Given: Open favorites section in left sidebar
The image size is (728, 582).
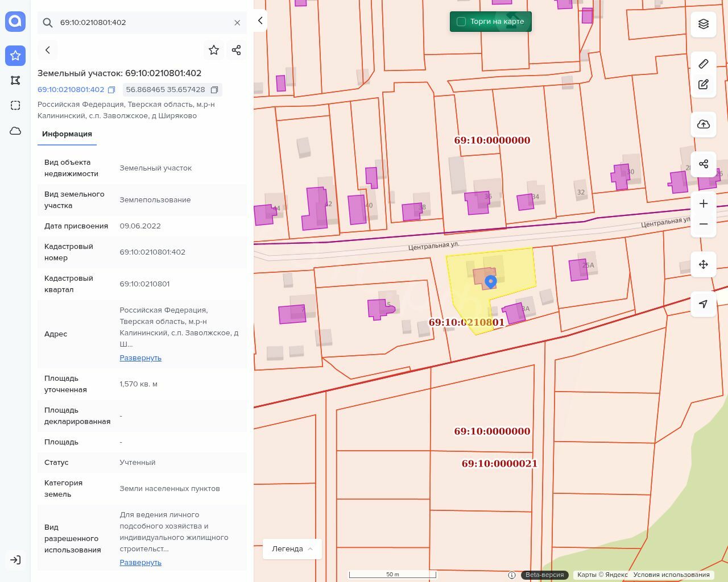Looking at the screenshot, I should click(x=15, y=56).
